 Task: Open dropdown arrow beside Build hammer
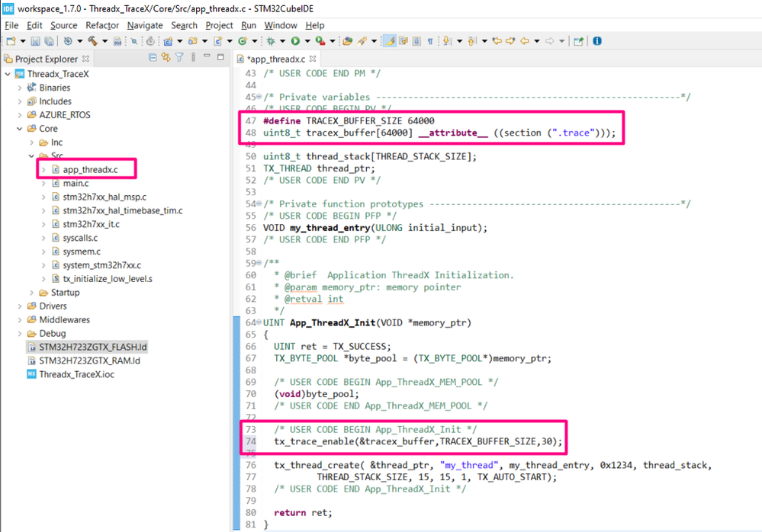[104, 41]
